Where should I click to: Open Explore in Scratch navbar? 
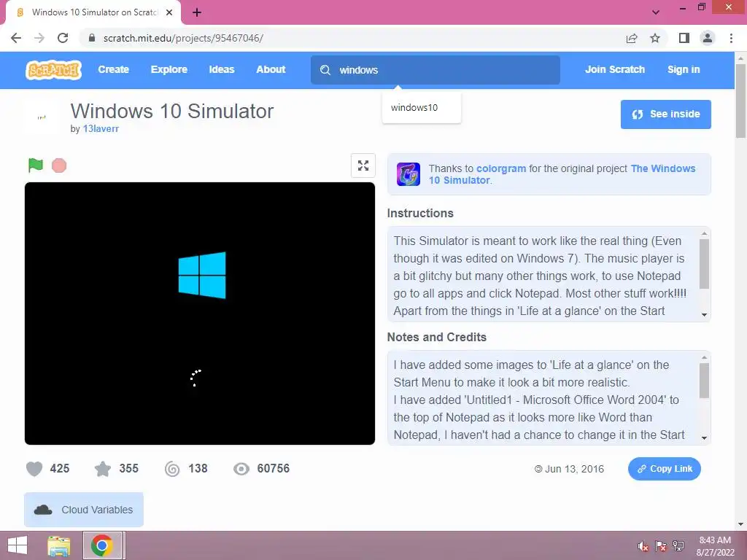169,69
